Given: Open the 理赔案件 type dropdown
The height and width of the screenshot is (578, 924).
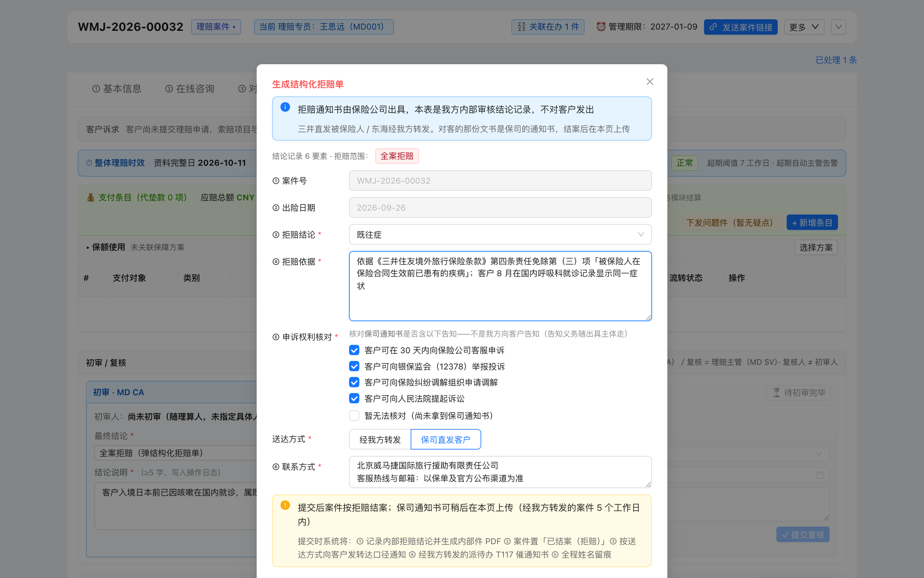Looking at the screenshot, I should [x=216, y=27].
